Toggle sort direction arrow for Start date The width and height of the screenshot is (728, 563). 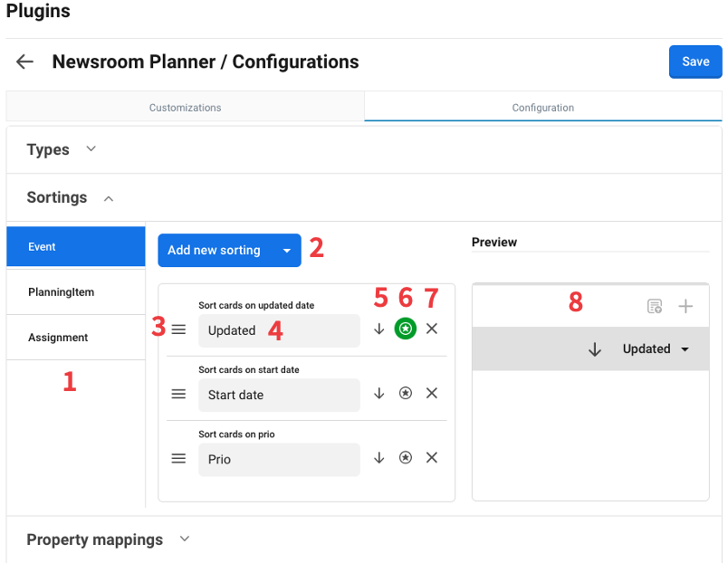tap(378, 394)
